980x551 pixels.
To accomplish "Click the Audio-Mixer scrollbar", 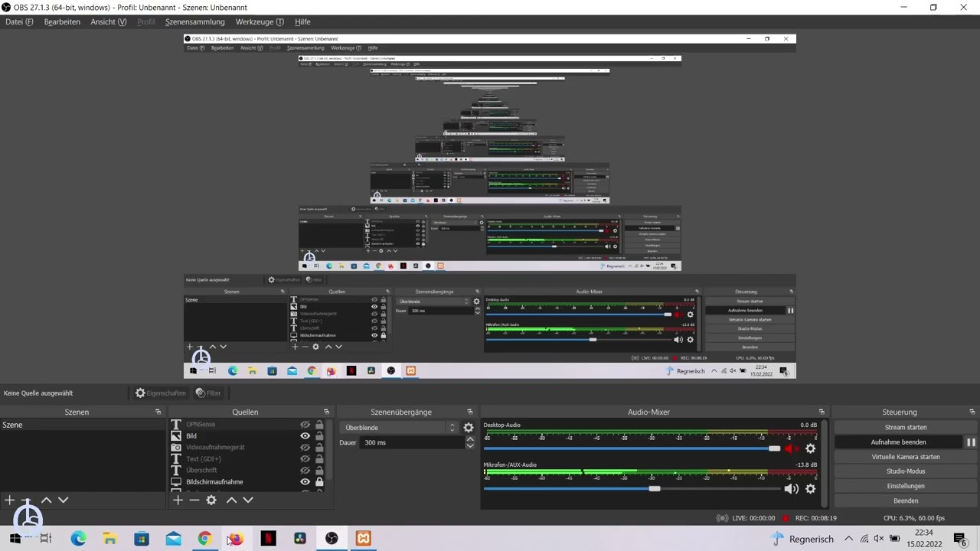I will click(x=824, y=463).
